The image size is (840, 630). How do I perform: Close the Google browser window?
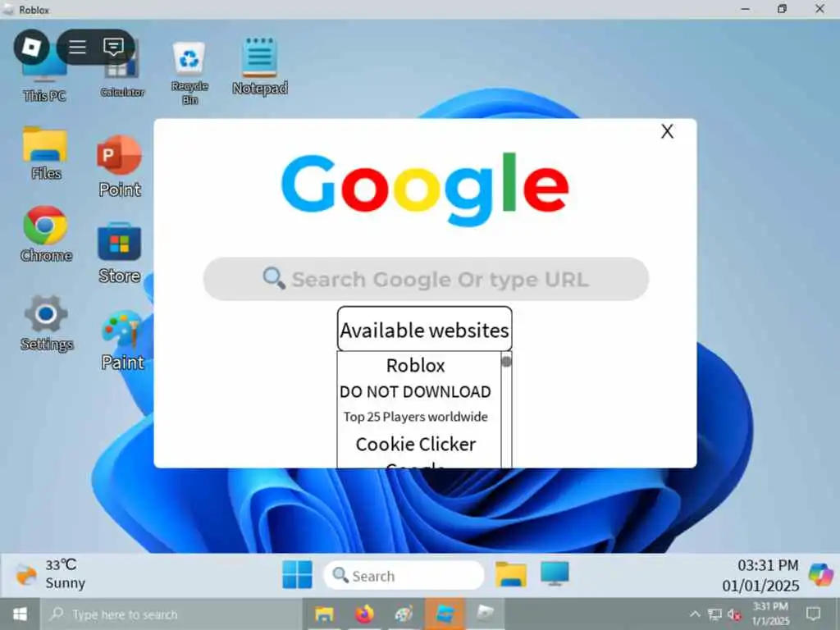pos(667,131)
